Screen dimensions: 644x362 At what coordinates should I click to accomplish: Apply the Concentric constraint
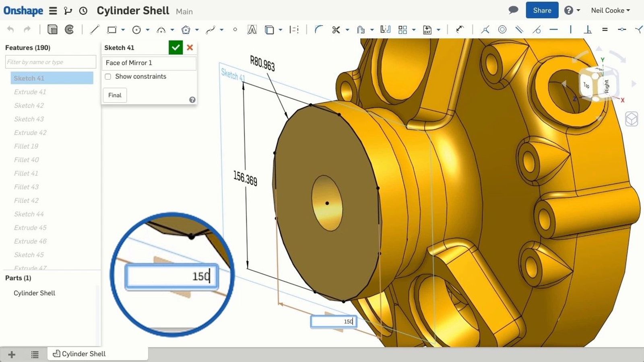(502, 30)
